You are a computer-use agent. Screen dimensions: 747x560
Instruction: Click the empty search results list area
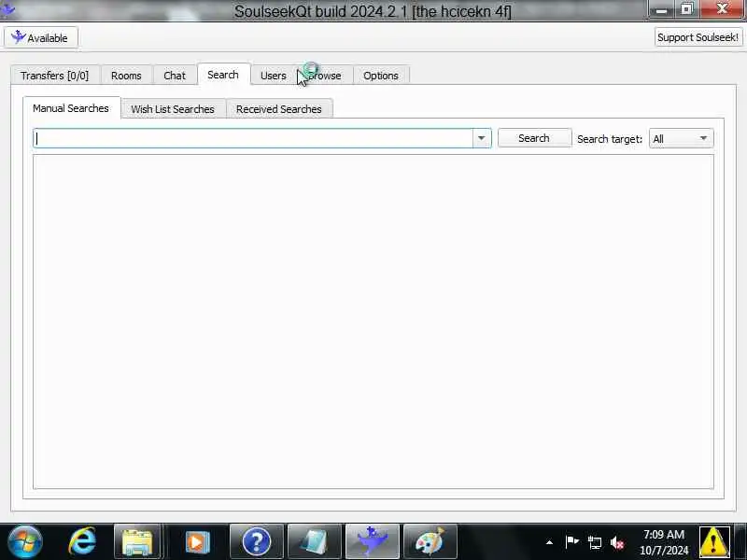tap(373, 321)
